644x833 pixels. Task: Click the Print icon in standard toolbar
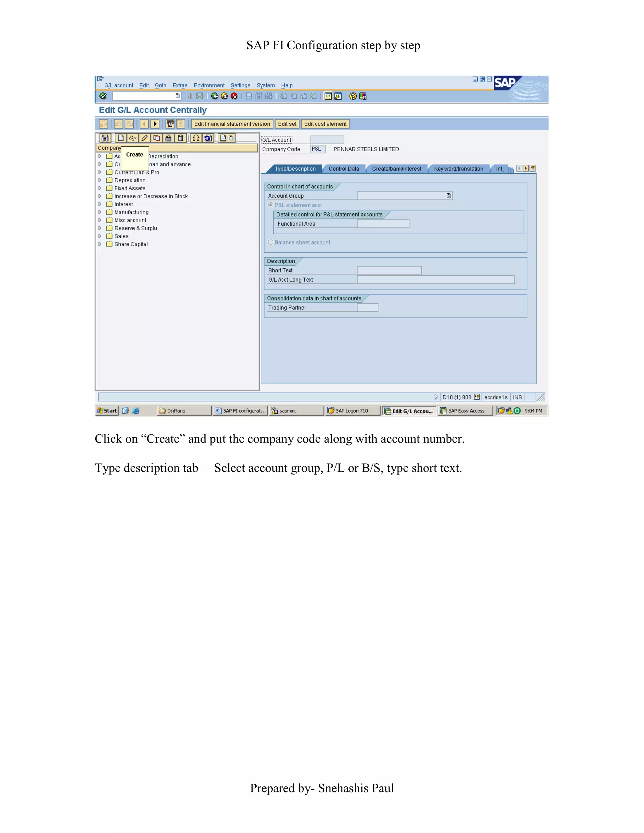pos(249,96)
